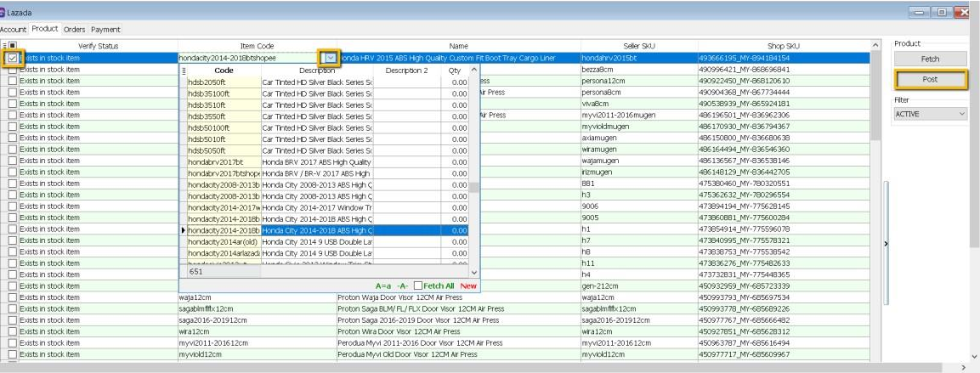Switch to the Orders tab
Image resolution: width=980 pixels, height=373 pixels.
(x=74, y=30)
